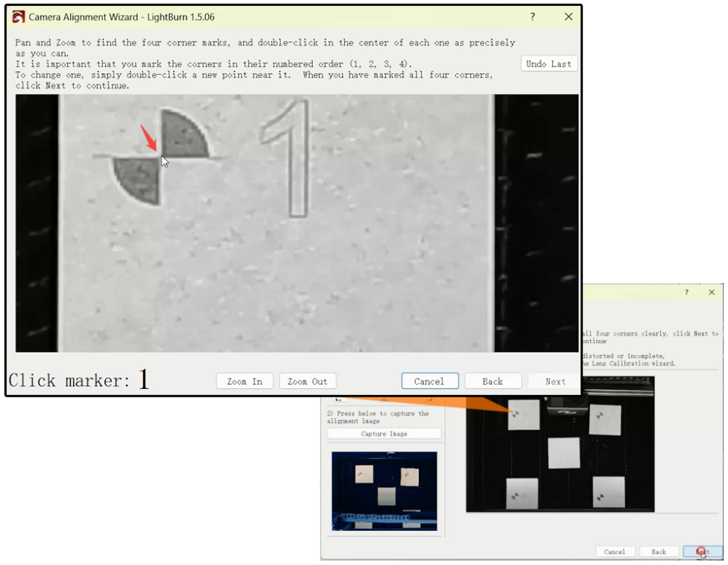Go Back in the front Camera Alignment Wizard
728x565 pixels.
click(x=493, y=381)
